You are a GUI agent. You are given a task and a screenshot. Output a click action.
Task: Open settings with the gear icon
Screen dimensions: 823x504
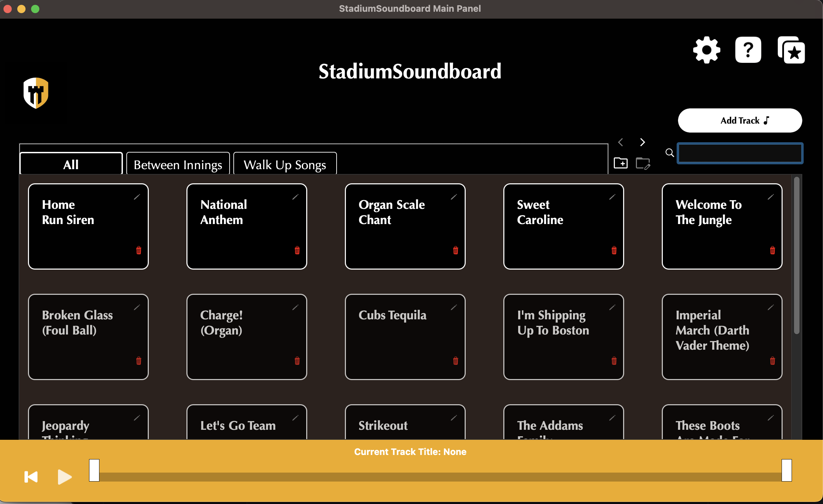707,50
